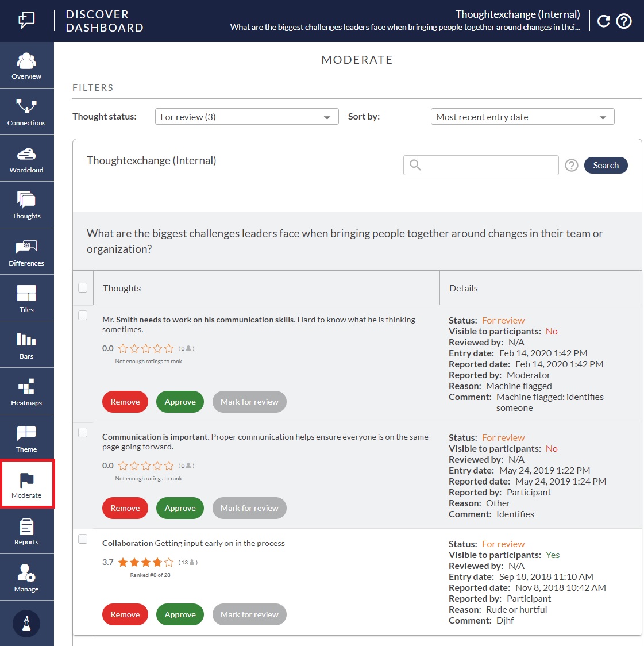Screen dimensions: 644x646
Task: Click the star rating on Mr. Smith thought
Action: [146, 348]
